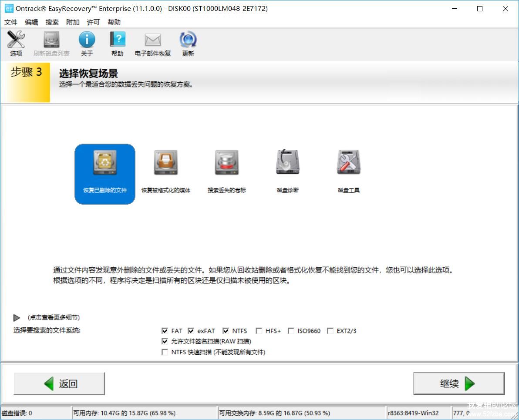Image resolution: width=519 pixels, height=420 pixels.
Task: Open the 附加 (Extras) menu
Action: click(x=73, y=22)
